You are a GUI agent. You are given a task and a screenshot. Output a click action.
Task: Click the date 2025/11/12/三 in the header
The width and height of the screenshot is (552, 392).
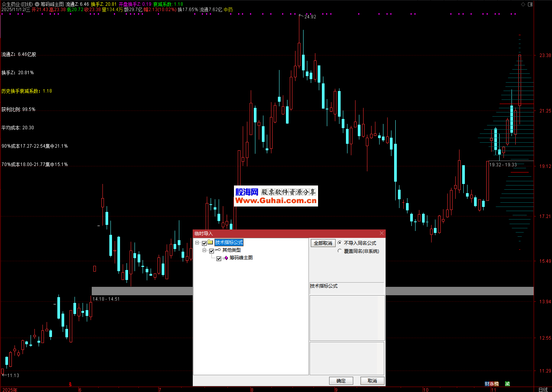[x=16, y=10]
